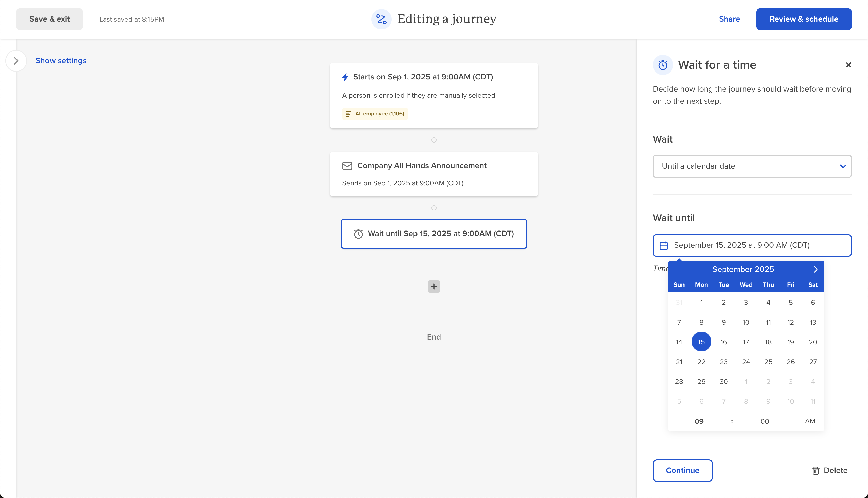Expand the left settings sidebar arrow
The image size is (868, 498).
coord(16,61)
